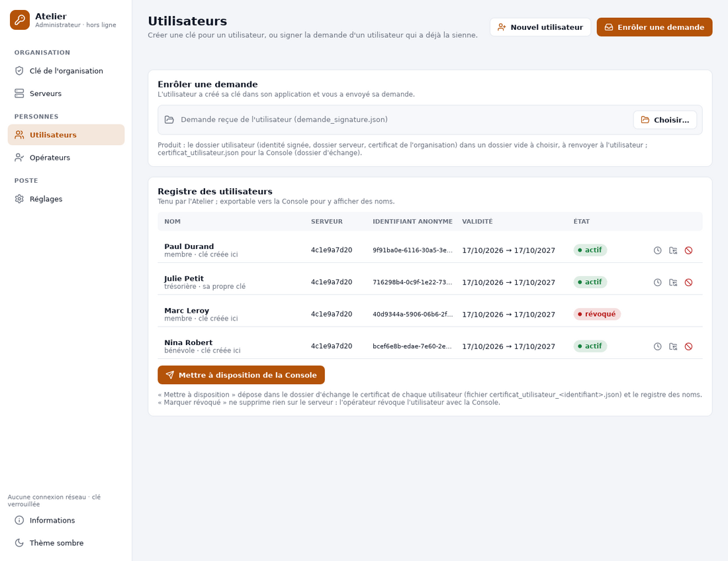Click the Atelier key logo icon
This screenshot has width=728, height=561.
point(20,20)
